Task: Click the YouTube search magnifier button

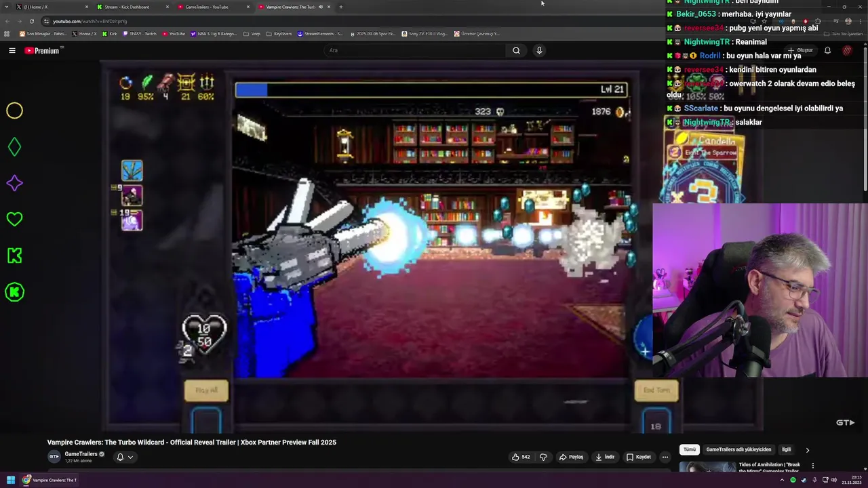Action: pos(516,50)
